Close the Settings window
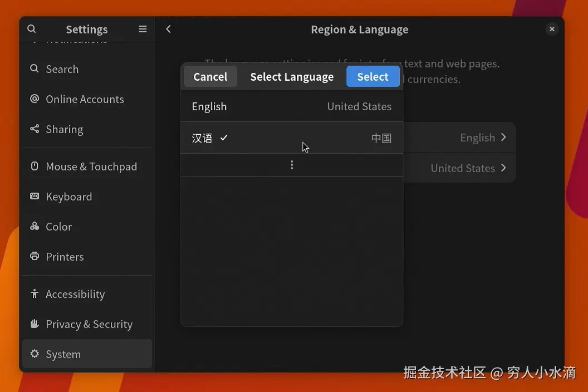Screen dimensions: 588x392 pyautogui.click(x=552, y=29)
